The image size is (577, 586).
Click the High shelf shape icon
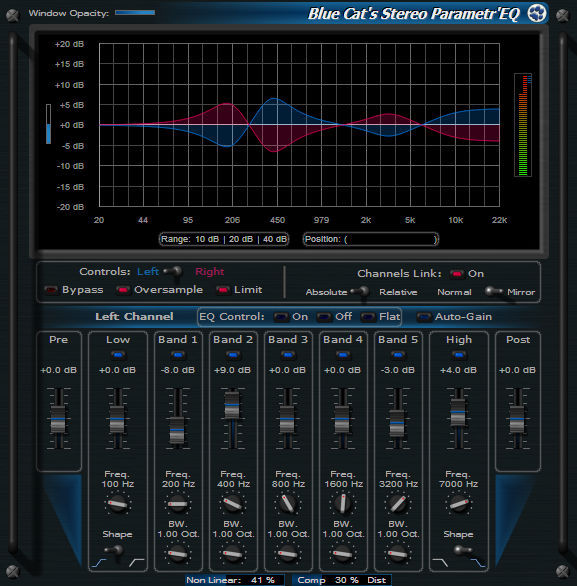click(x=478, y=562)
